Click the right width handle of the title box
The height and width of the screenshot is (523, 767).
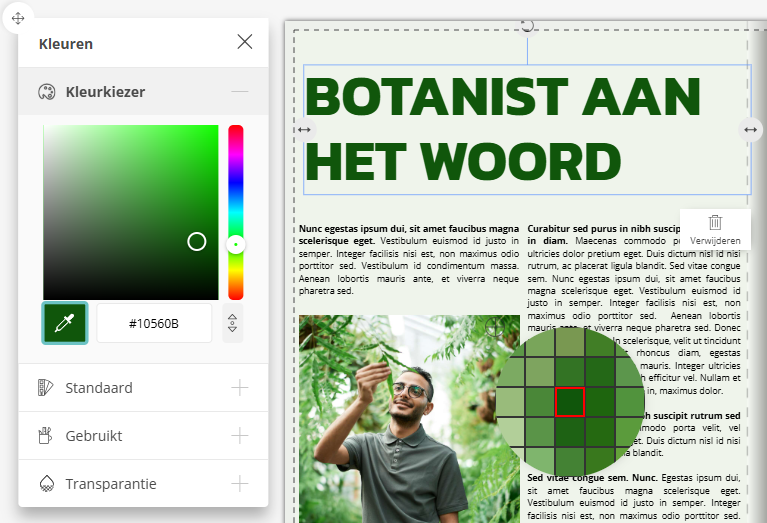click(x=750, y=130)
